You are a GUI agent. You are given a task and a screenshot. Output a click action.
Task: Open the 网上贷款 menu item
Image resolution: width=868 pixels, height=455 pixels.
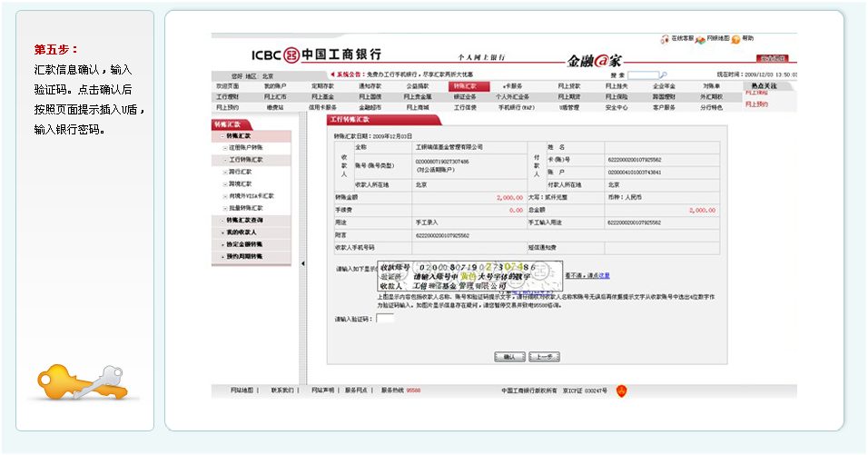569,86
